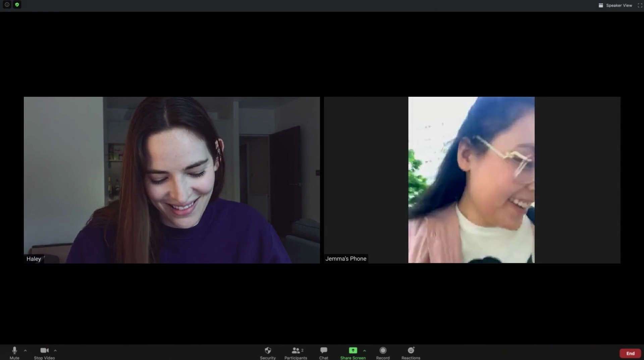Start recording with Record button
Image resolution: width=644 pixels, height=360 pixels.
click(x=383, y=353)
